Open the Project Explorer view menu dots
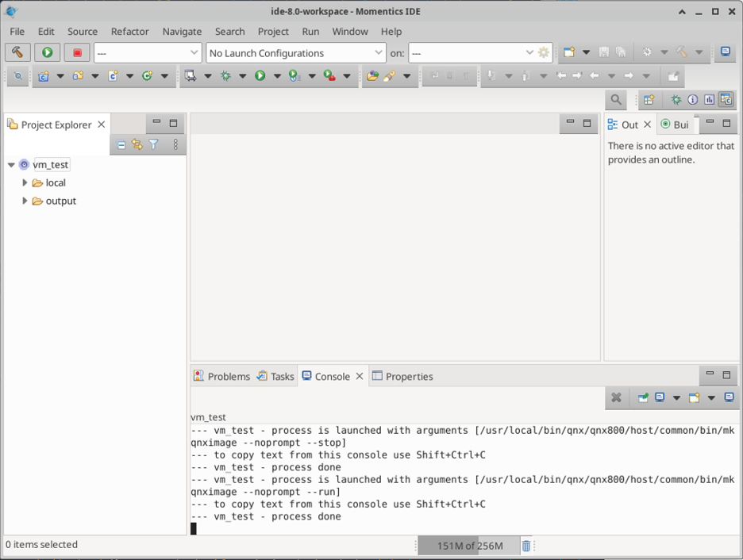The width and height of the screenshot is (743, 560). click(175, 144)
